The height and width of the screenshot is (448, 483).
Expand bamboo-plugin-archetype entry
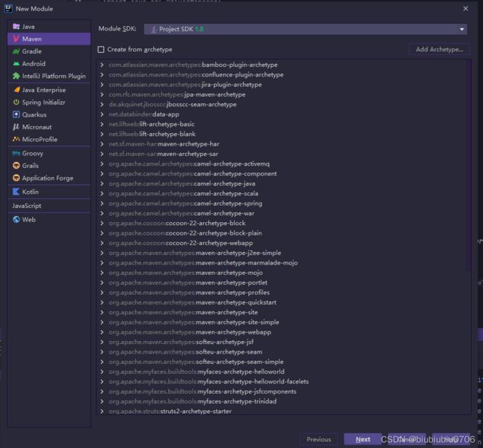[102, 65]
